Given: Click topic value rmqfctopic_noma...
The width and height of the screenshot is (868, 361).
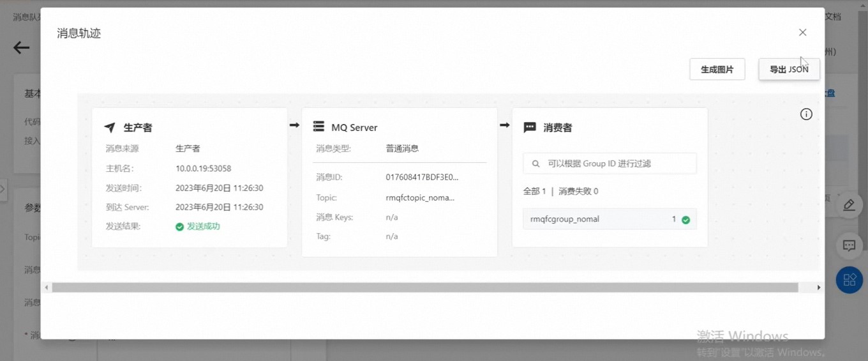Looking at the screenshot, I should [x=420, y=198].
